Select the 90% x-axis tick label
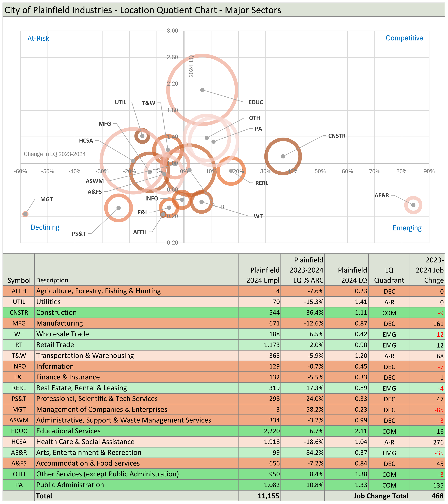The image size is (448, 504). tap(429, 171)
